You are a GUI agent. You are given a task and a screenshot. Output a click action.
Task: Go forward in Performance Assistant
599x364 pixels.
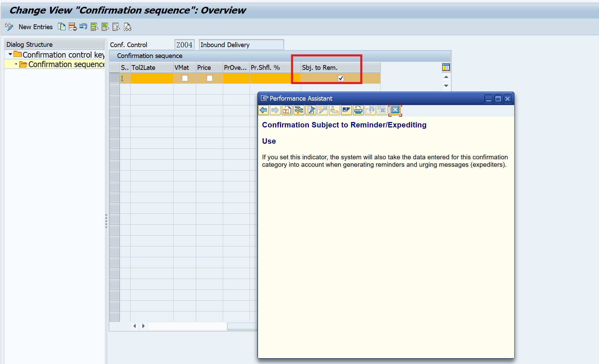tap(275, 110)
